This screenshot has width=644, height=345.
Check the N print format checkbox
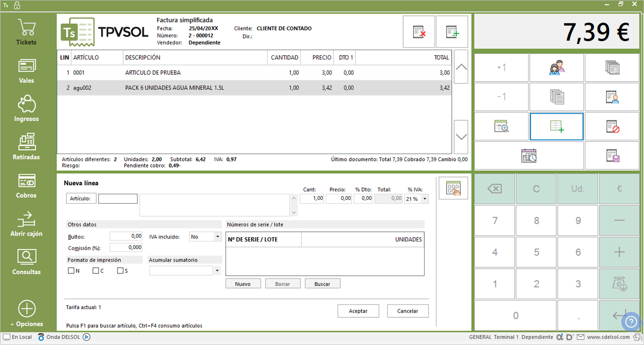tap(71, 271)
